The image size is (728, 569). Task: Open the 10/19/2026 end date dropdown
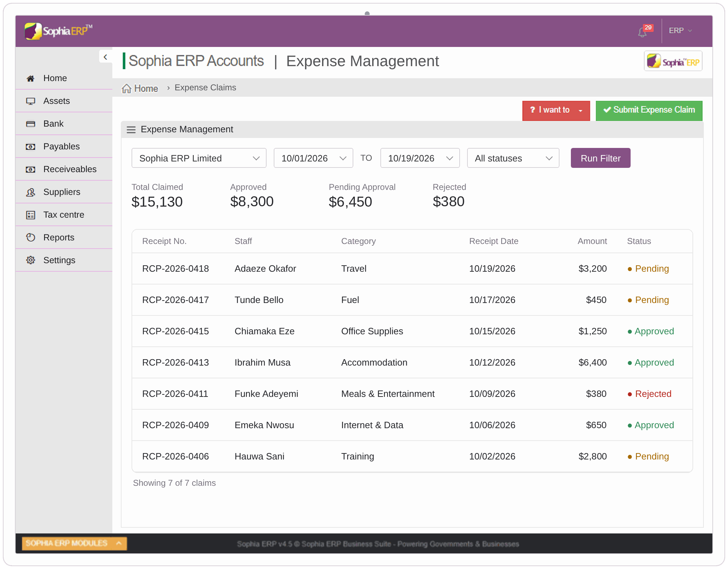tap(420, 158)
